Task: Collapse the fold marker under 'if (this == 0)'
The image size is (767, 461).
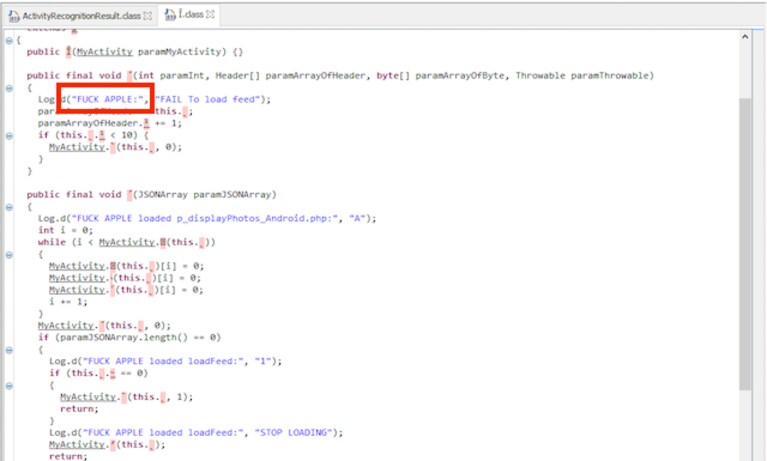Action: click(9, 386)
